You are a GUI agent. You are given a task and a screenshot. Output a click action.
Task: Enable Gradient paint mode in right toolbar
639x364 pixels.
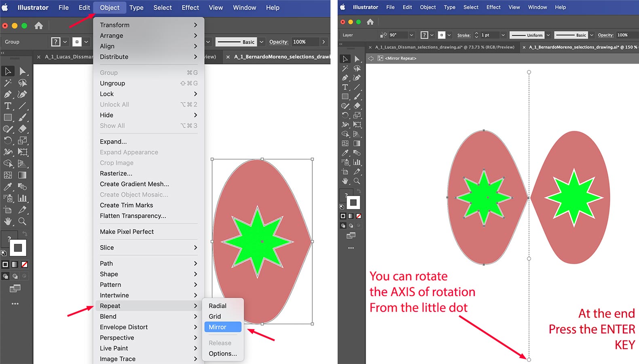click(351, 216)
